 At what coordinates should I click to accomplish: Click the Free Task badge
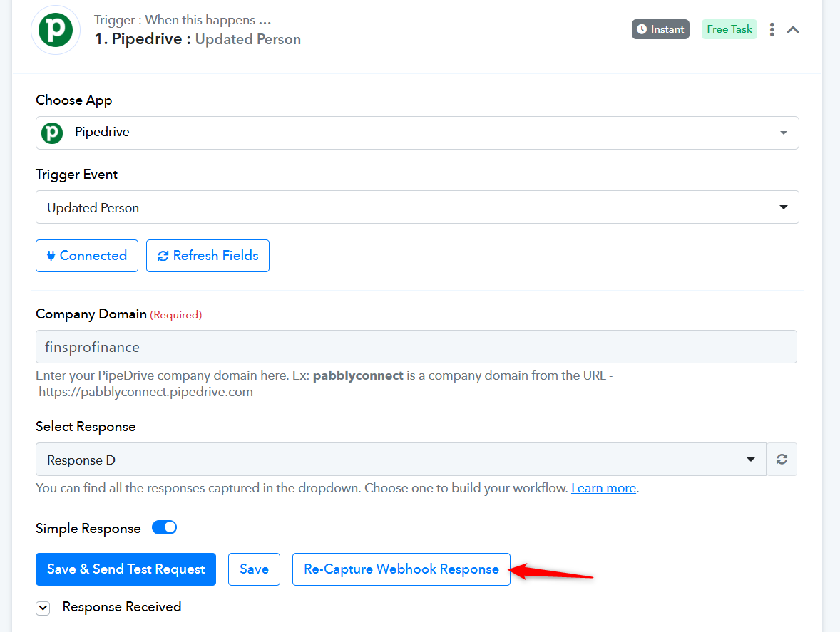tap(729, 29)
